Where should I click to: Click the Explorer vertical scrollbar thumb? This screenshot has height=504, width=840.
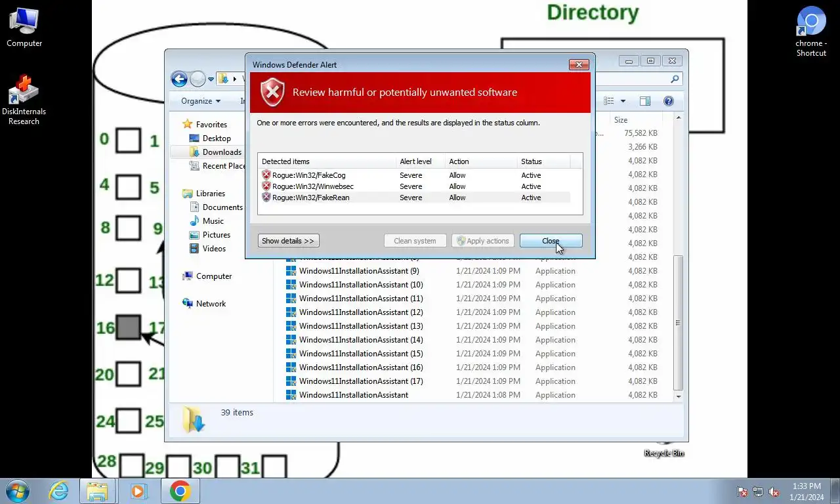click(x=679, y=322)
